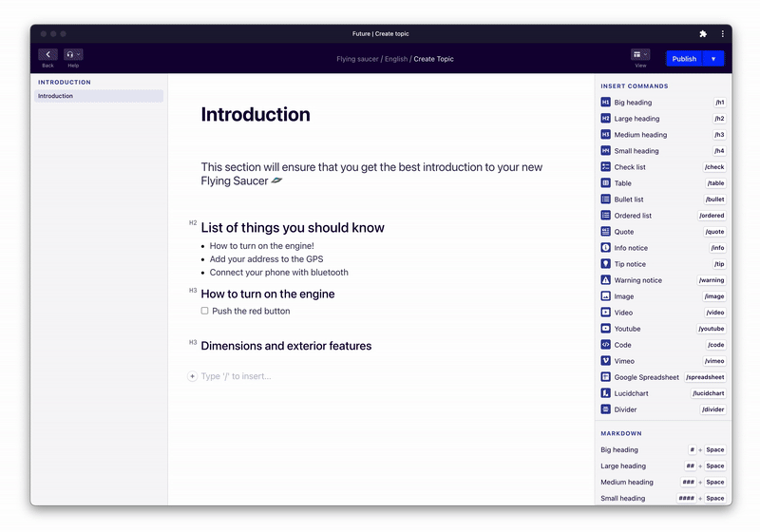
Task: Click the How to turn on the engine heading
Action: pyautogui.click(x=268, y=294)
